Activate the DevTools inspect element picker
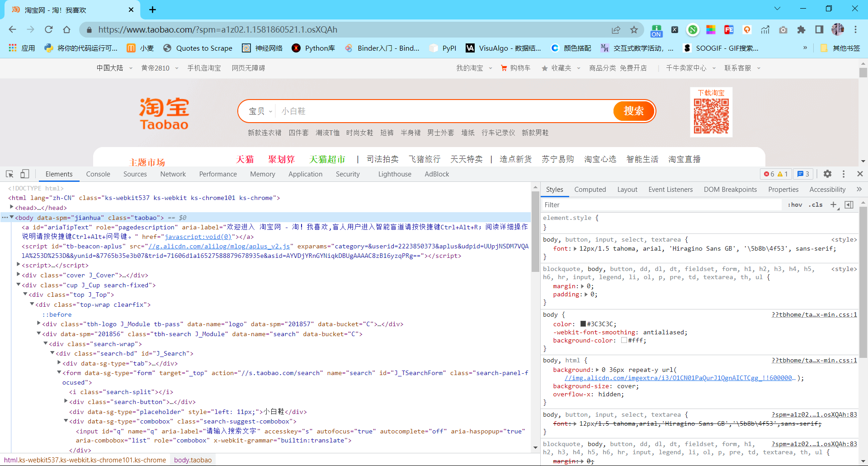Screen dimensions: 868x466 (x=9, y=174)
